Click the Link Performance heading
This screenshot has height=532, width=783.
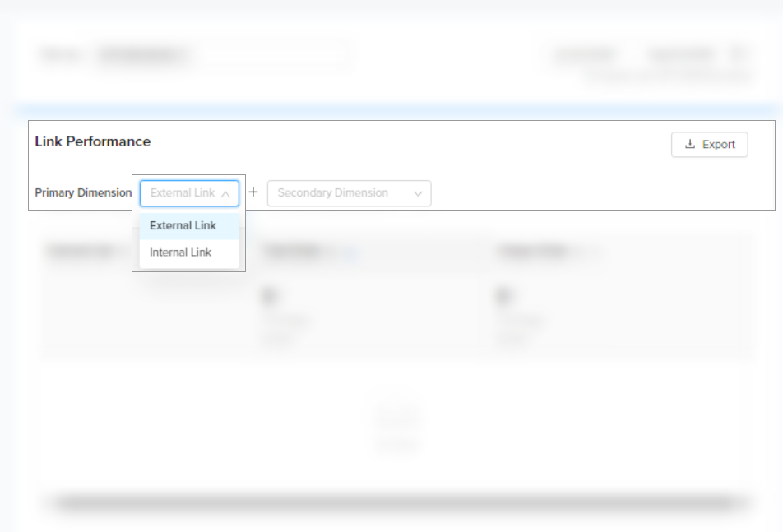tap(93, 141)
